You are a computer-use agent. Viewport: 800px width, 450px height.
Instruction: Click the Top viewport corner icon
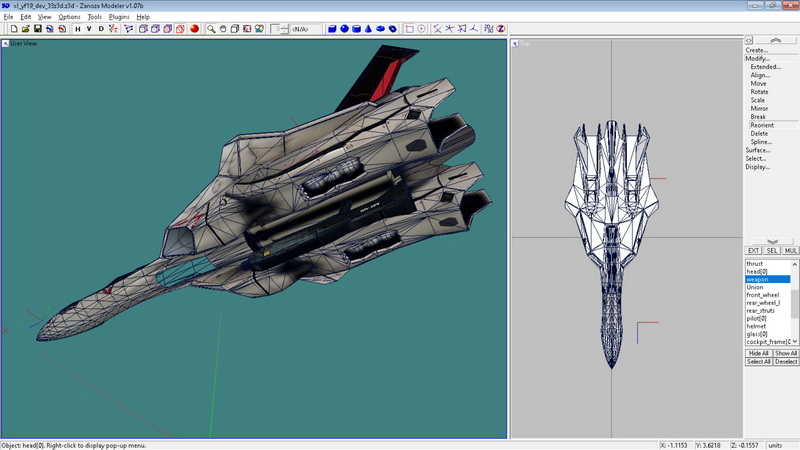point(515,44)
